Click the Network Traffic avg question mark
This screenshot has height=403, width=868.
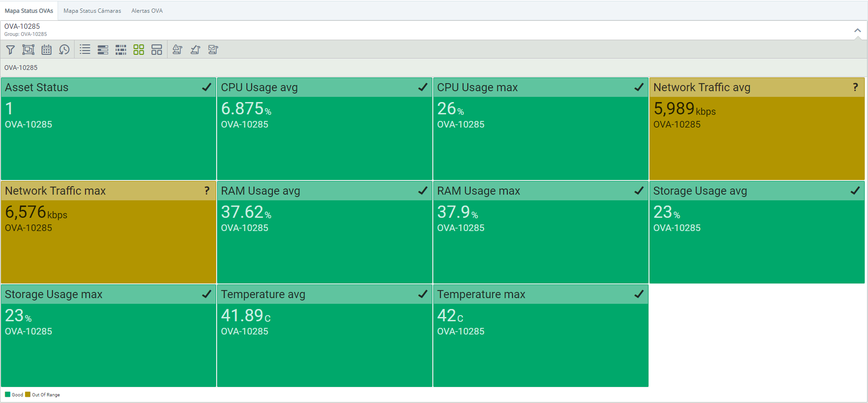point(855,87)
